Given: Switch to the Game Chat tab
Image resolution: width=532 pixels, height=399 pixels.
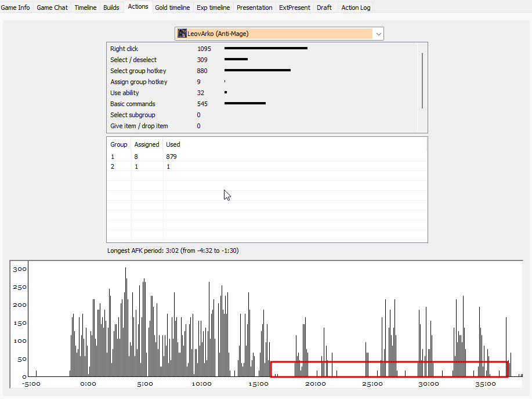Looking at the screenshot, I should pyautogui.click(x=52, y=8).
